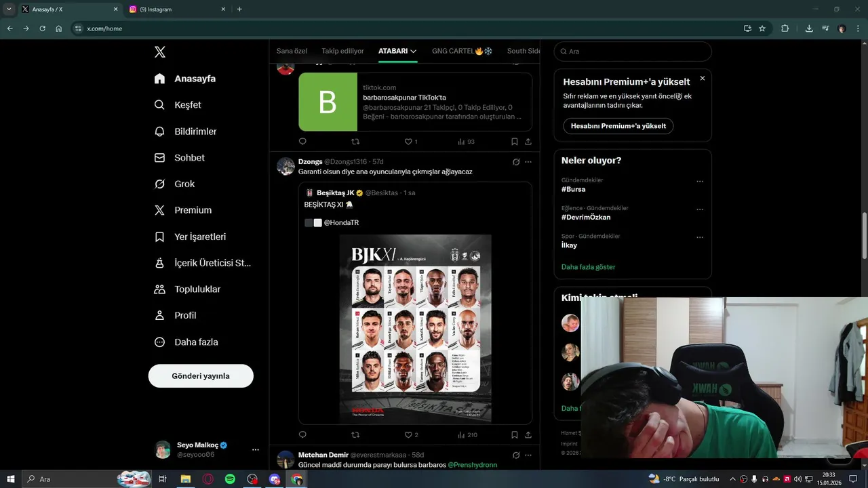Open a new browser tab
The height and width of the screenshot is (488, 868).
pos(239,9)
